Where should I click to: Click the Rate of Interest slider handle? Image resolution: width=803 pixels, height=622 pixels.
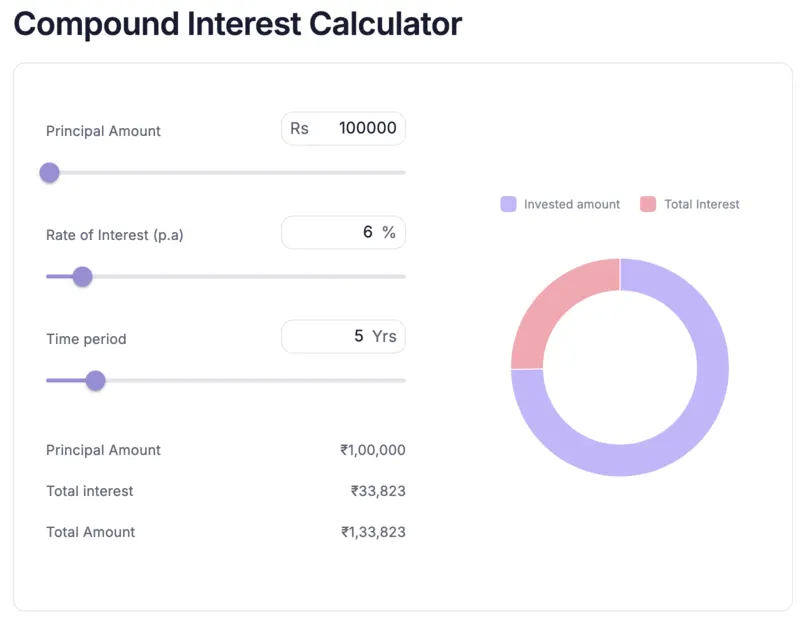point(83,276)
